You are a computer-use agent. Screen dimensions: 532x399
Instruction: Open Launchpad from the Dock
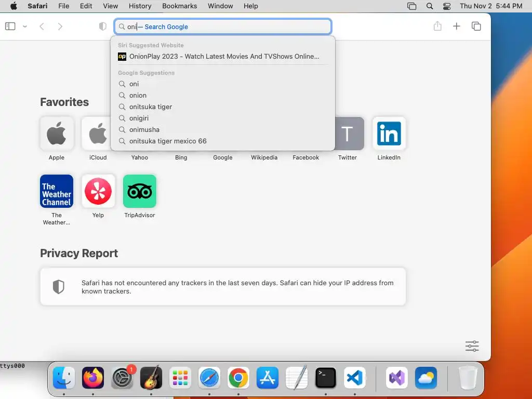click(180, 378)
